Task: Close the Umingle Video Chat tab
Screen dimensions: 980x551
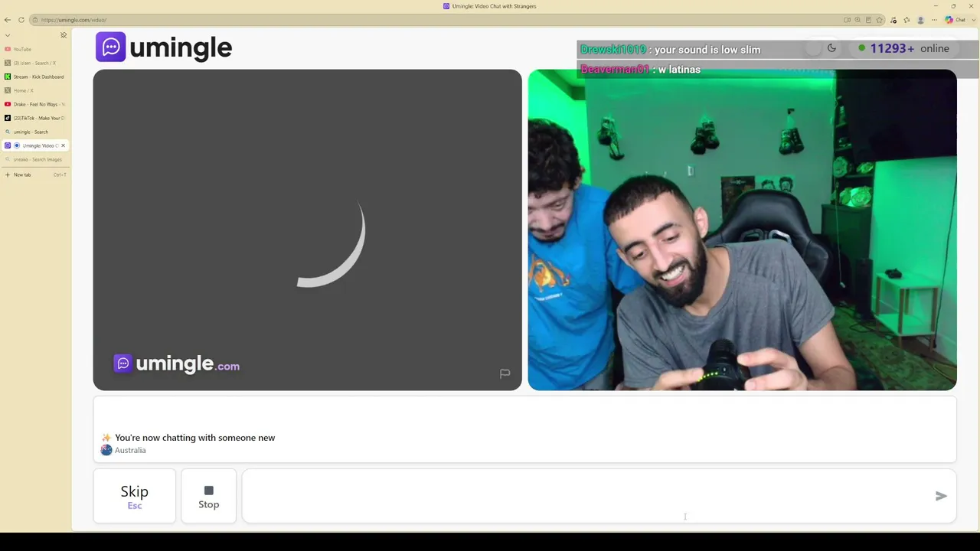Action: click(63, 145)
